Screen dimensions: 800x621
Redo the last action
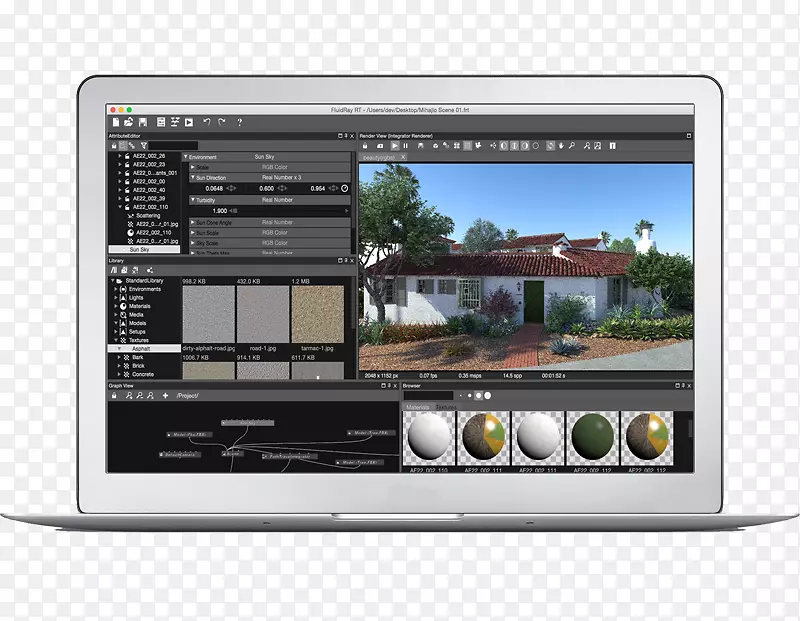[221, 122]
